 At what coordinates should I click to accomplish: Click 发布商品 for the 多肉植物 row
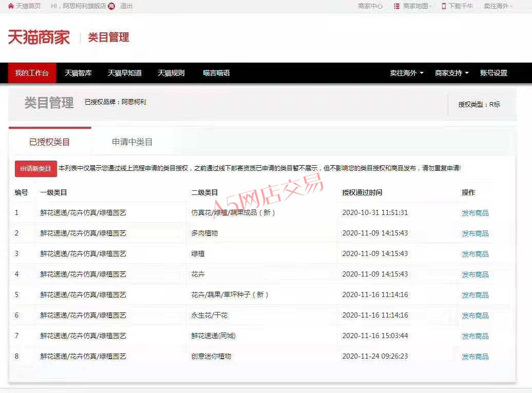[x=475, y=233]
